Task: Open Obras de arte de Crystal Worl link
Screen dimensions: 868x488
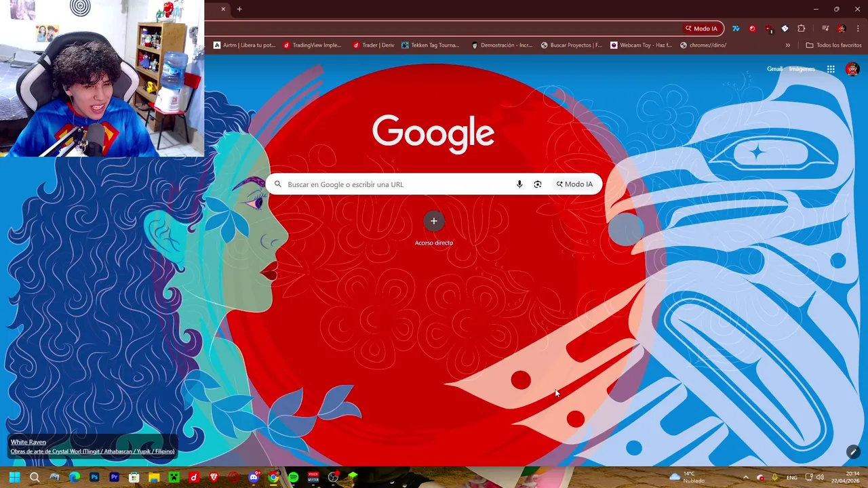Action: [92, 451]
